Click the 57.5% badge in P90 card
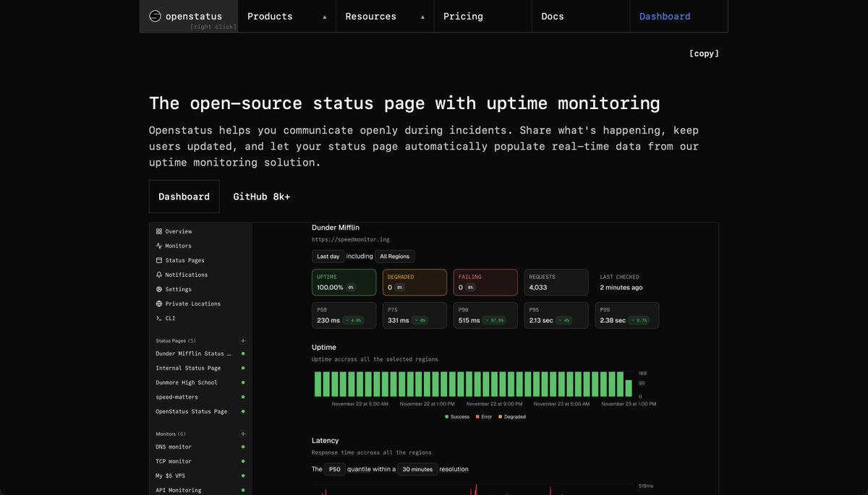This screenshot has height=495, width=868. tap(495, 320)
